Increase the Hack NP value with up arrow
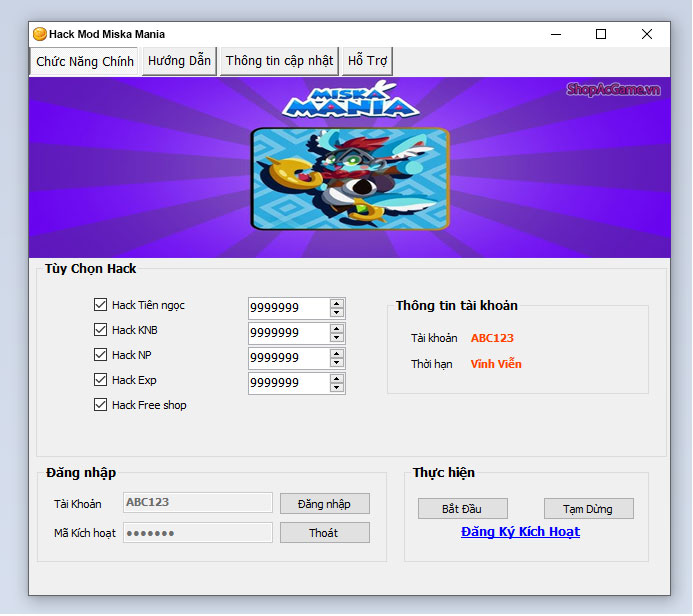Viewport: 693px width, 616px height. (x=337, y=354)
